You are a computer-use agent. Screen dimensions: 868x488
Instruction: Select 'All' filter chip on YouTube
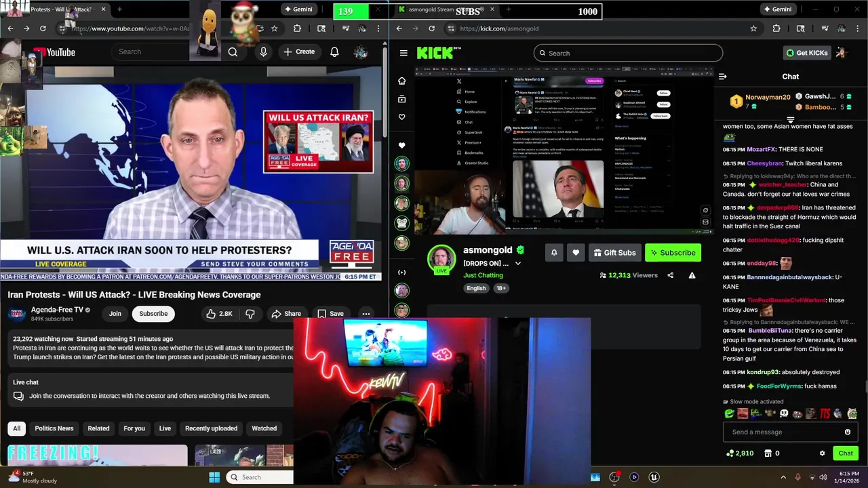(17, 428)
